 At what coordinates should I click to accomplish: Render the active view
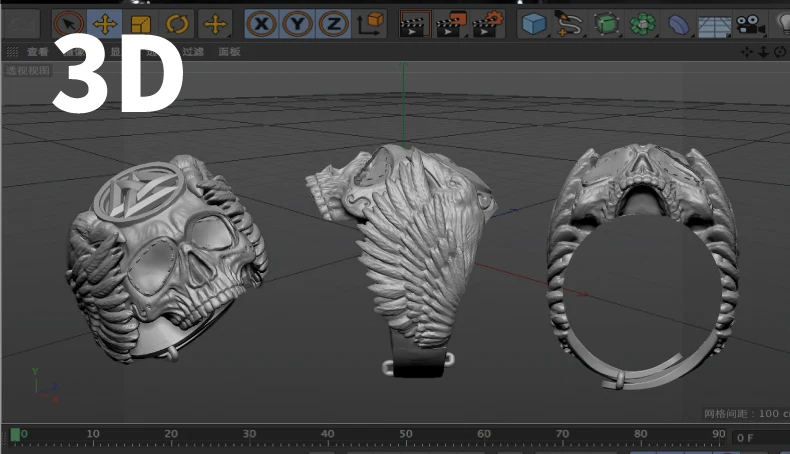click(414, 24)
